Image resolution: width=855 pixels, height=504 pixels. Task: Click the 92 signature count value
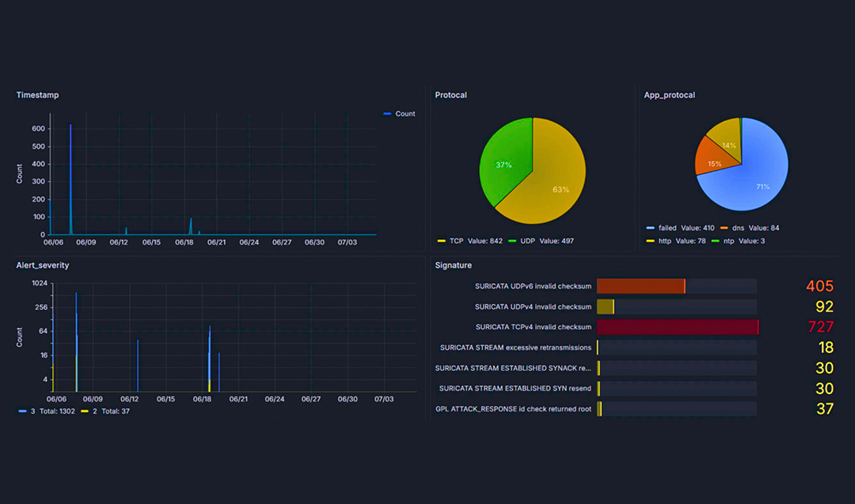point(824,307)
